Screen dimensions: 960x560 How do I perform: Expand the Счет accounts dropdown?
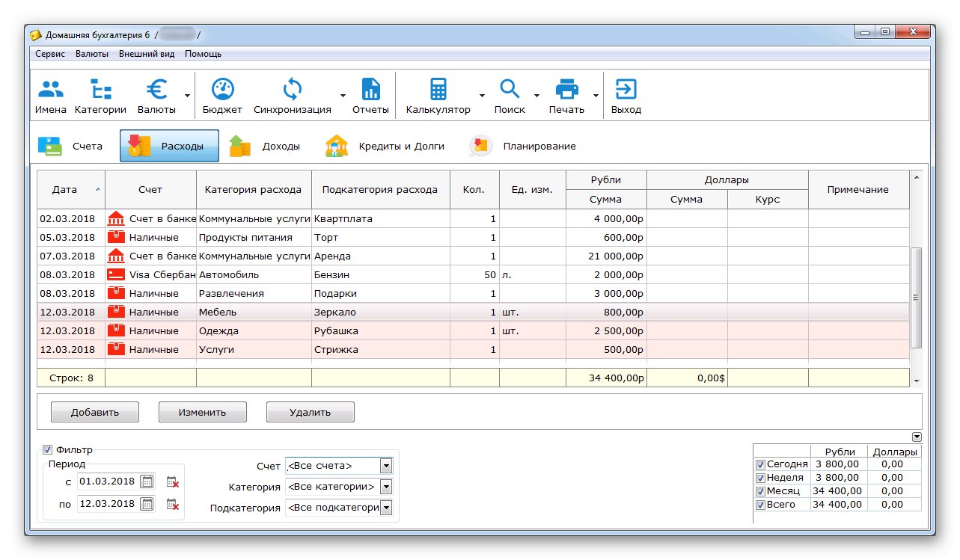386,467
